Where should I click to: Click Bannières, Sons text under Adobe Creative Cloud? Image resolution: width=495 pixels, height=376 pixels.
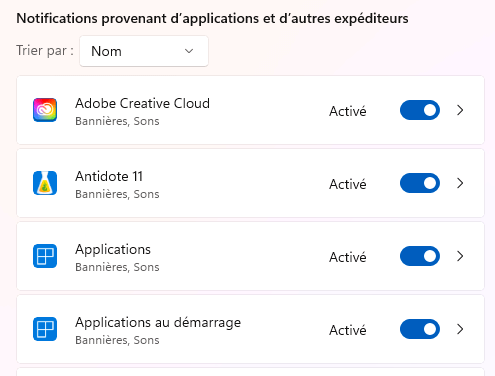pos(117,121)
